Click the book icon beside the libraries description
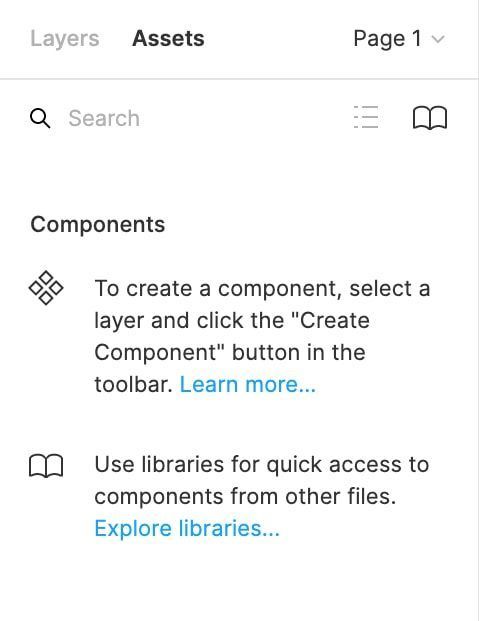 click(x=46, y=466)
